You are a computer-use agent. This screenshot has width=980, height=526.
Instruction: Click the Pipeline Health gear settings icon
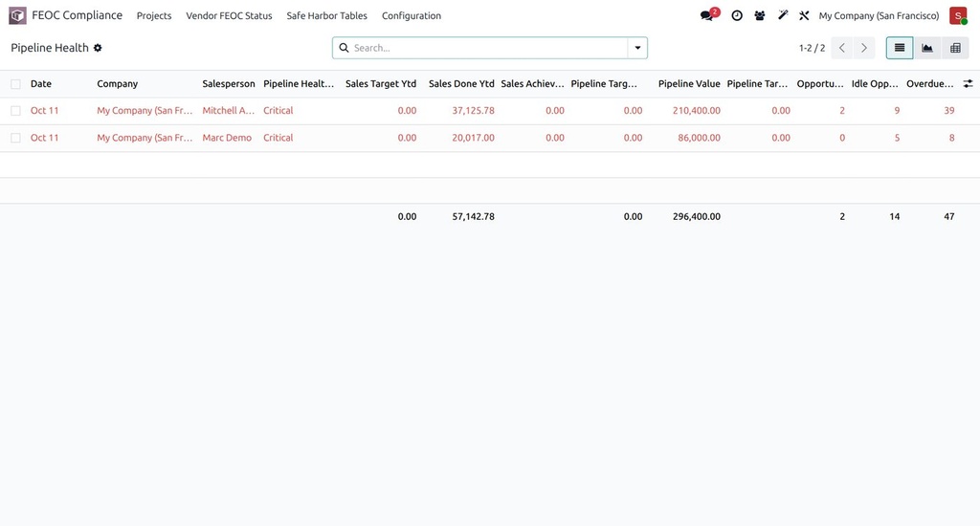(98, 48)
